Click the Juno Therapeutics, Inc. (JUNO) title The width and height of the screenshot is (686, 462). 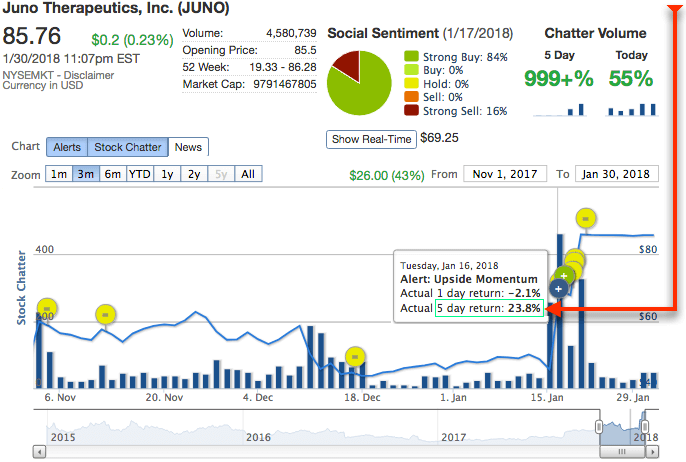(116, 8)
